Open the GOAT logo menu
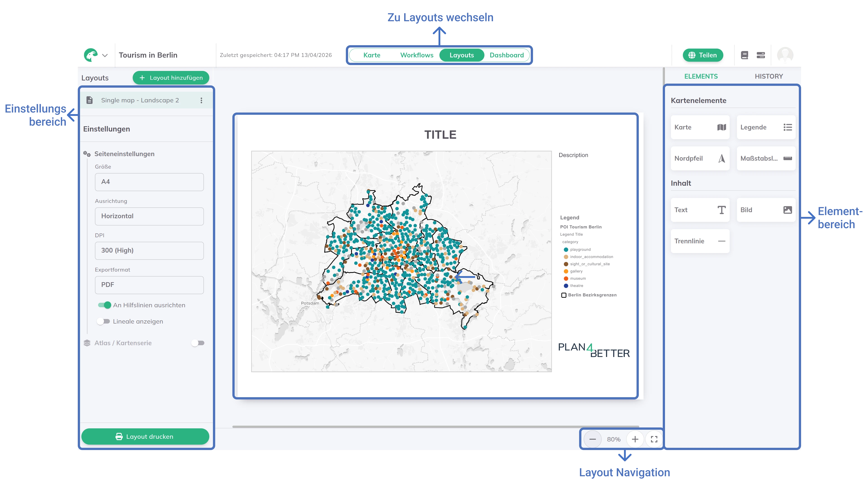Viewport: 868px width, 488px height. point(91,55)
